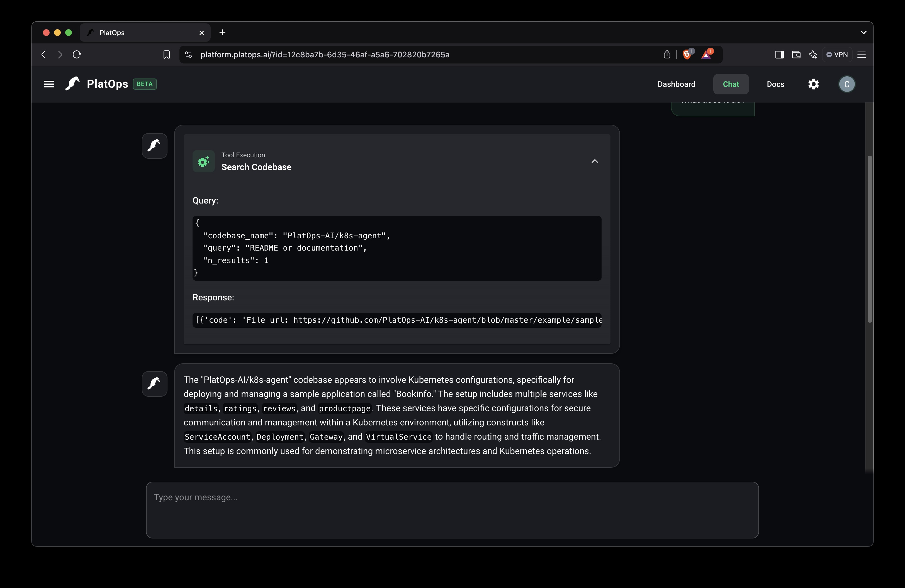The height and width of the screenshot is (588, 905).
Task: Click the "query": "README or documentation" line
Action: pyautogui.click(x=284, y=248)
